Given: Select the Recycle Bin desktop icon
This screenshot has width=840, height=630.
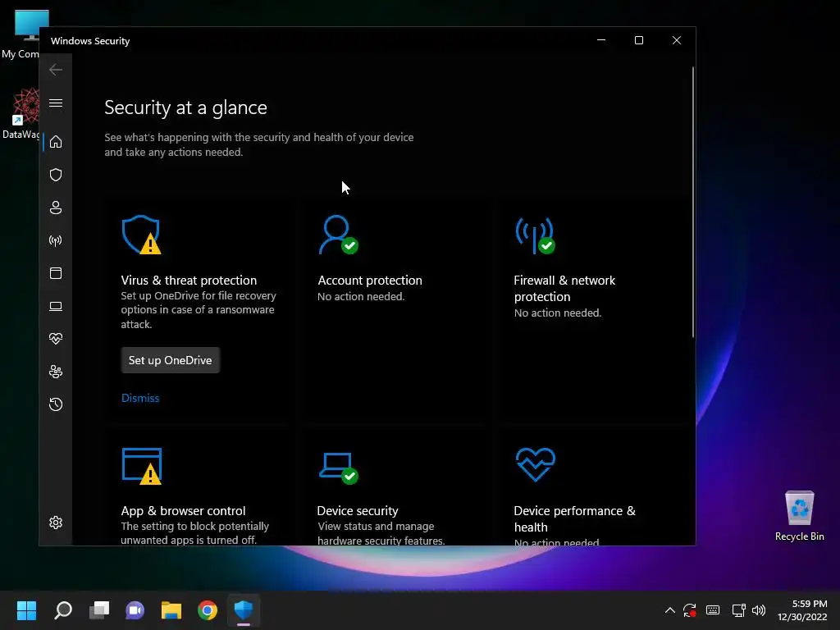Looking at the screenshot, I should click(x=799, y=515).
